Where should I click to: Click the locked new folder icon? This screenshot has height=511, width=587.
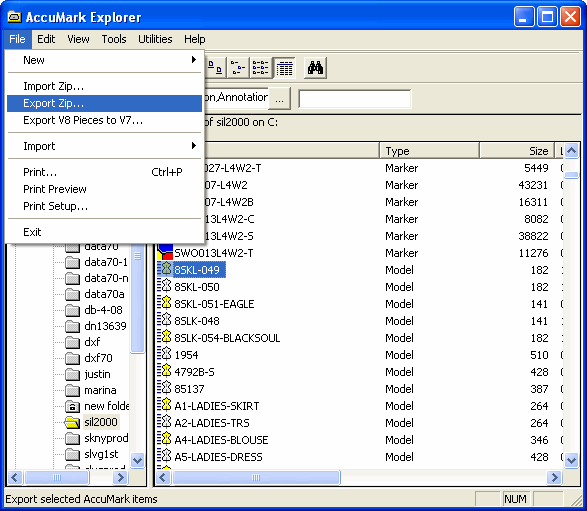[72, 406]
